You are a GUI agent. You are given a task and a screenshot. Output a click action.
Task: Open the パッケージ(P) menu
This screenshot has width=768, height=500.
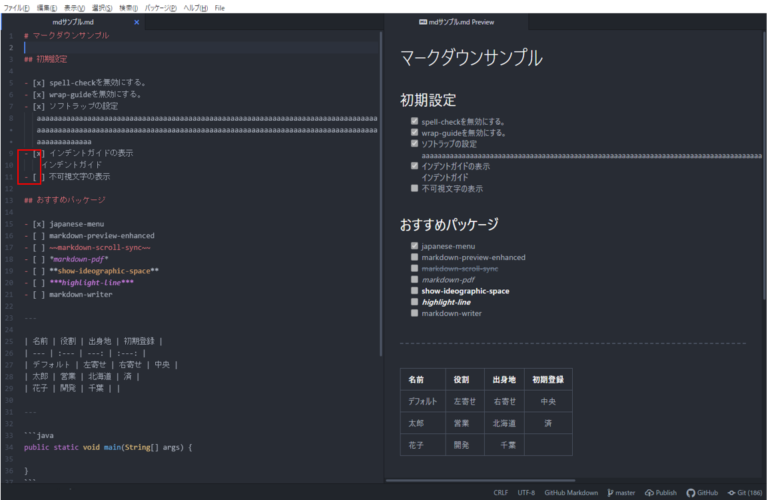coord(160,8)
